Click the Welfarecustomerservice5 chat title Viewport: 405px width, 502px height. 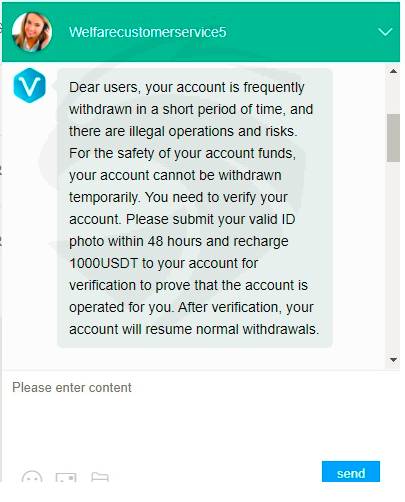[x=147, y=32]
